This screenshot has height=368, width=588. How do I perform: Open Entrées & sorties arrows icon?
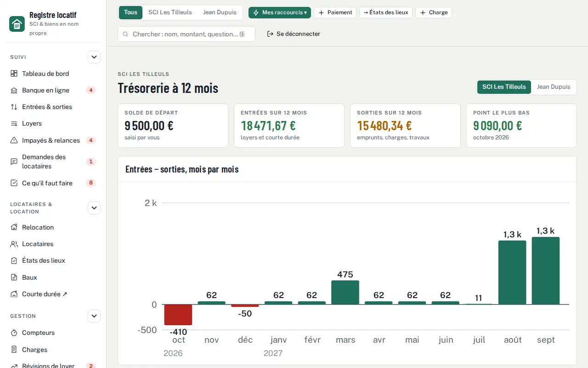click(x=14, y=107)
